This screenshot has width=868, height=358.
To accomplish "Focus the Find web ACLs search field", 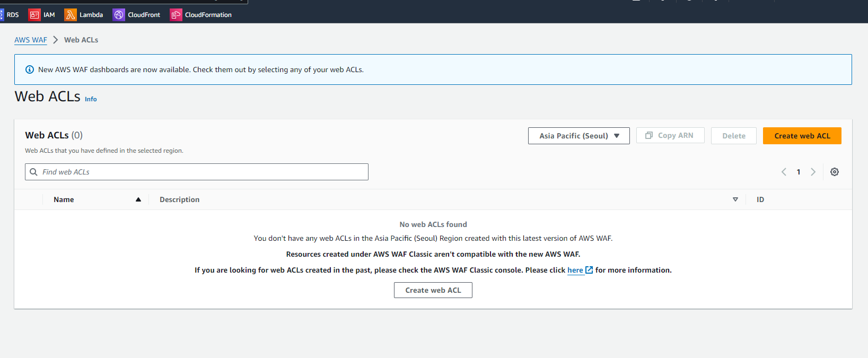I will [197, 172].
